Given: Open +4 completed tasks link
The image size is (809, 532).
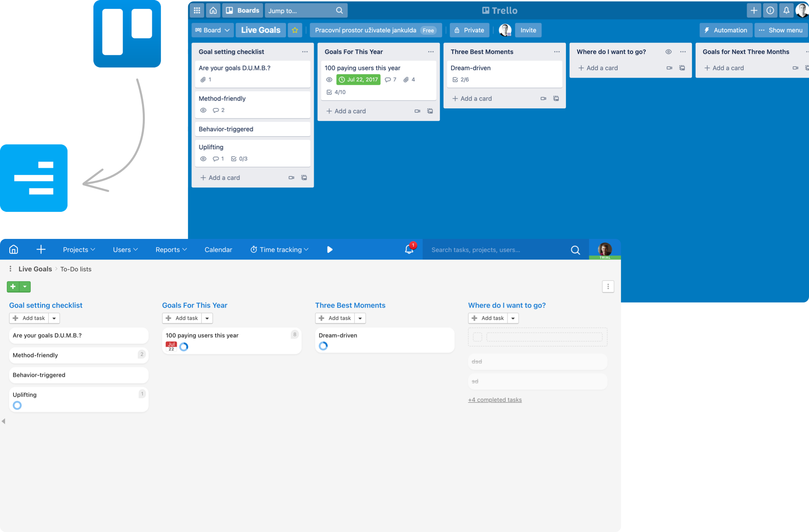Looking at the screenshot, I should 495,400.
